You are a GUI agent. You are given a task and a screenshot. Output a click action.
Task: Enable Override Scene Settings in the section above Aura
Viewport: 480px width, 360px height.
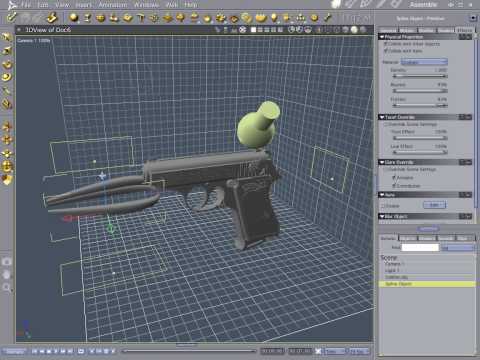386,169
